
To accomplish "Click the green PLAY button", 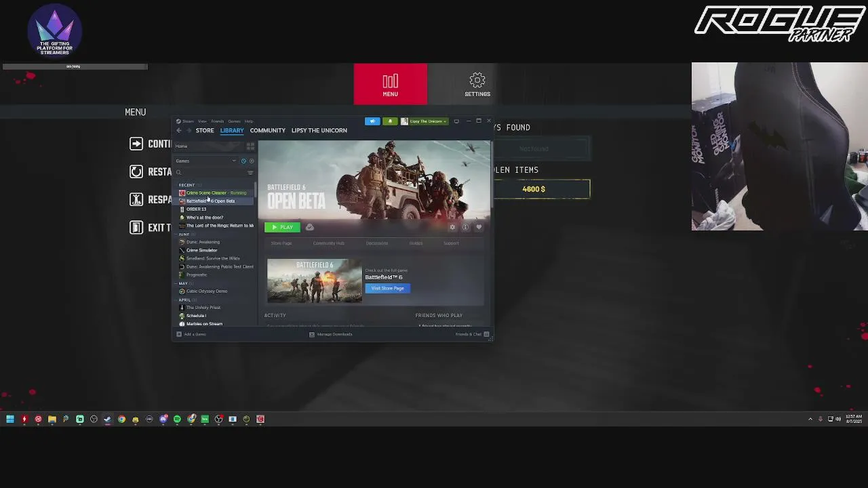I will (x=282, y=227).
